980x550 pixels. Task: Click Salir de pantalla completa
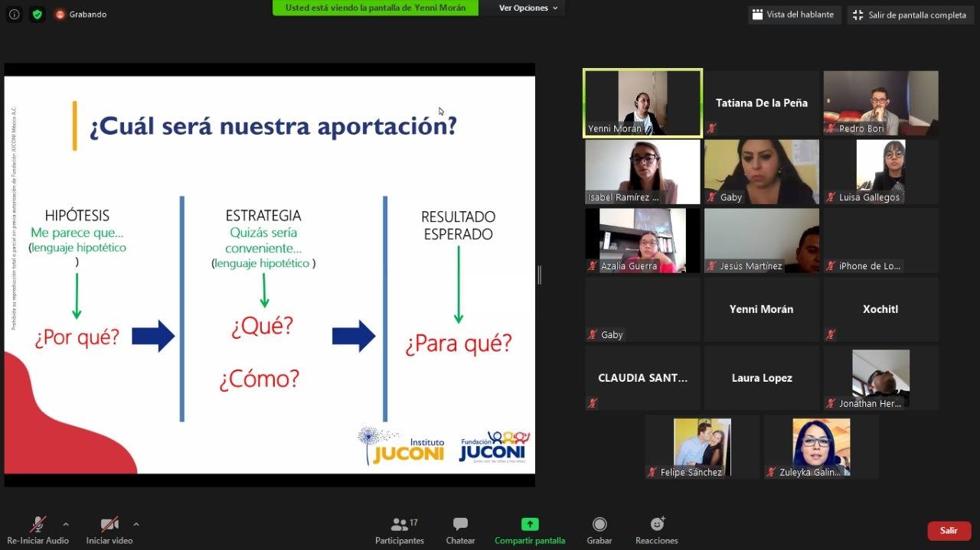pyautogui.click(x=910, y=15)
